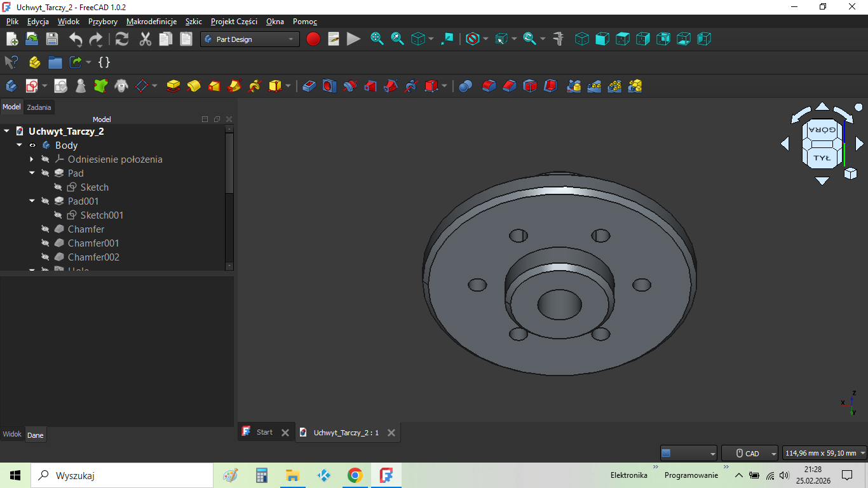This screenshot has width=868, height=488.
Task: Click Fit All zoom icon
Action: (x=377, y=39)
